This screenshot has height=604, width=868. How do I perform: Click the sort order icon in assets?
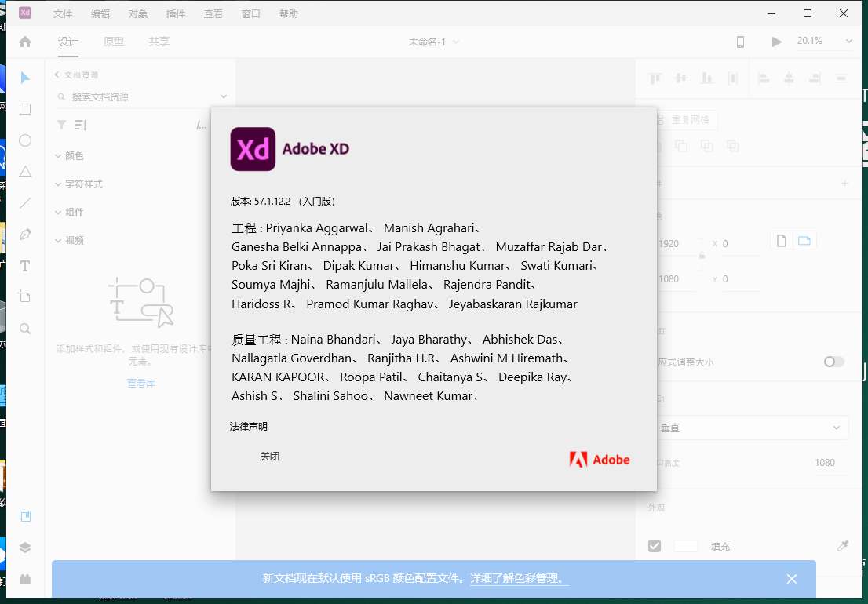click(81, 125)
